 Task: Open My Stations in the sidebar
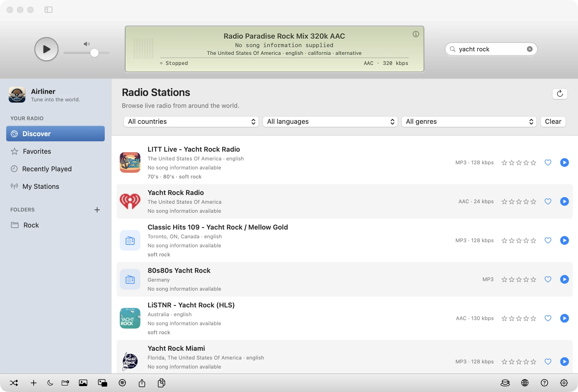click(55, 186)
